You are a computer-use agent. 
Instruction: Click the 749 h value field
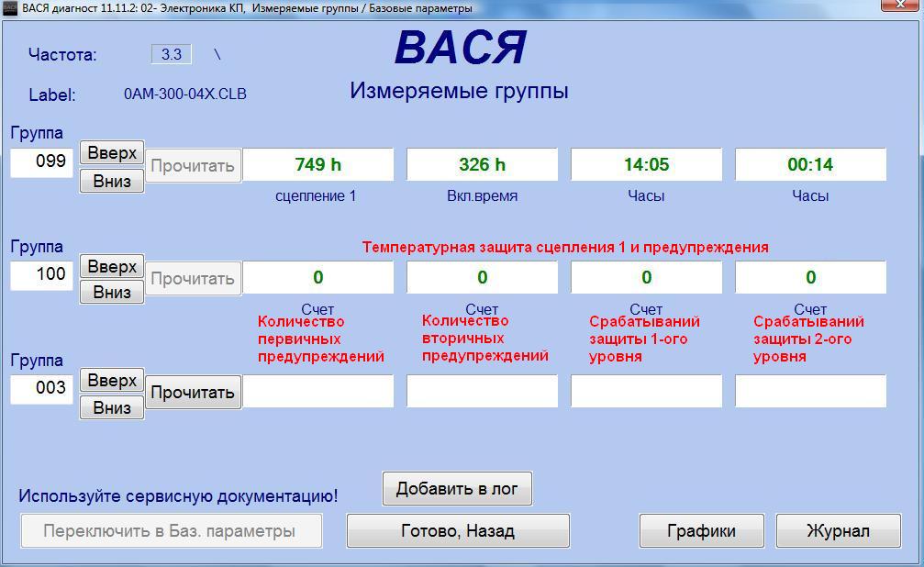coord(318,164)
